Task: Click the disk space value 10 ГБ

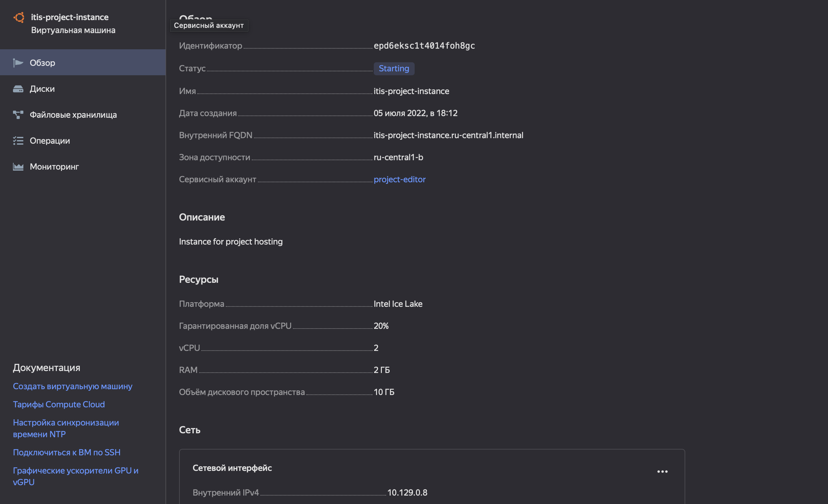Action: coord(384,392)
